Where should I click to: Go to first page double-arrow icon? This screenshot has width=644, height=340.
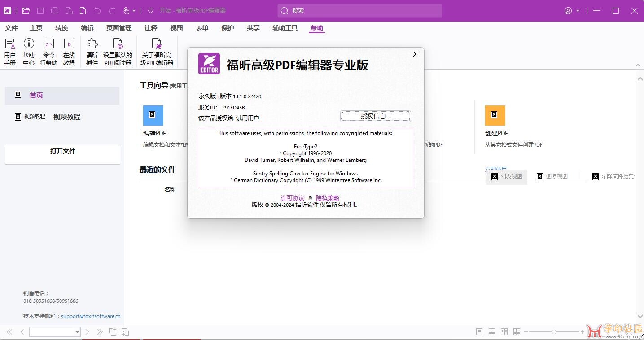(x=9, y=332)
